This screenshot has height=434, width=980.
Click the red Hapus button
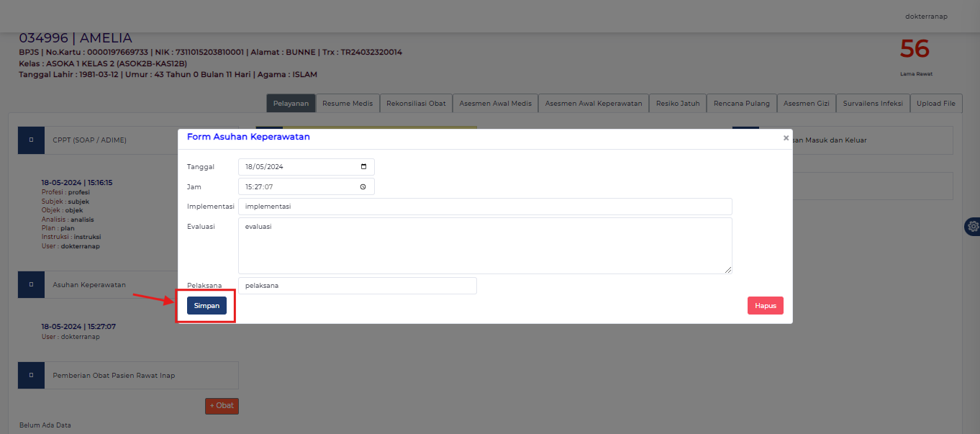click(765, 305)
